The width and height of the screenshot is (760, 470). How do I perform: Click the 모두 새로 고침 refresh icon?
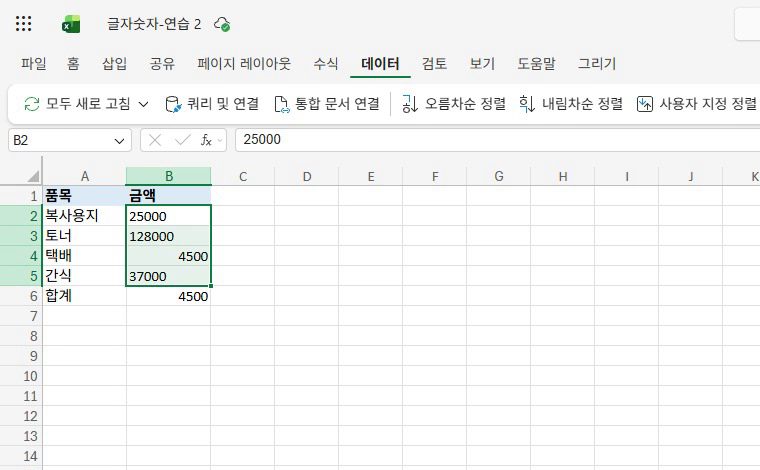32,104
